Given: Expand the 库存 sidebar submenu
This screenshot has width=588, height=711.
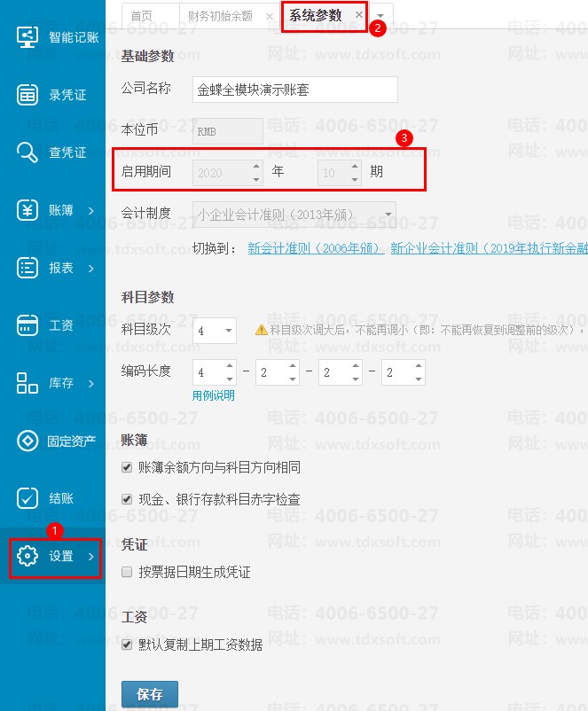Looking at the screenshot, I should 90,383.
